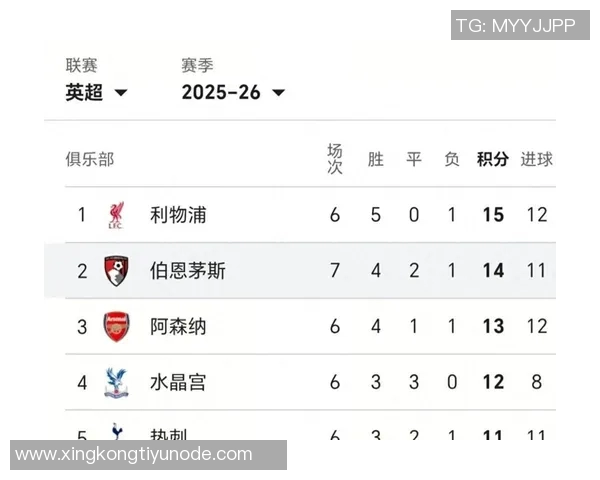Click the 俱乐部 column header
600x480 pixels.
click(x=90, y=159)
